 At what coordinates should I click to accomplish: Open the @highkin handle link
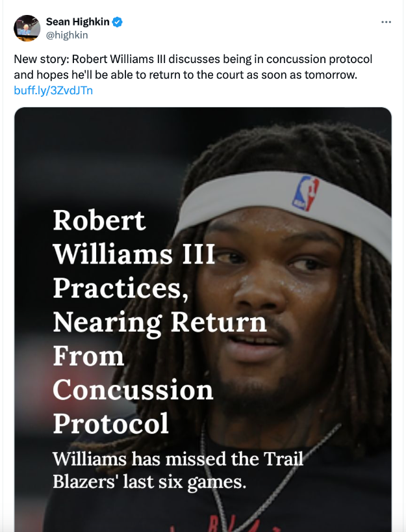[66, 35]
